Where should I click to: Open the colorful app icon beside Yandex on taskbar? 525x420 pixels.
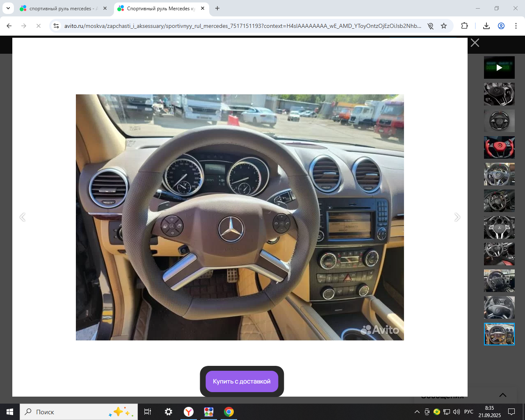tap(209, 412)
